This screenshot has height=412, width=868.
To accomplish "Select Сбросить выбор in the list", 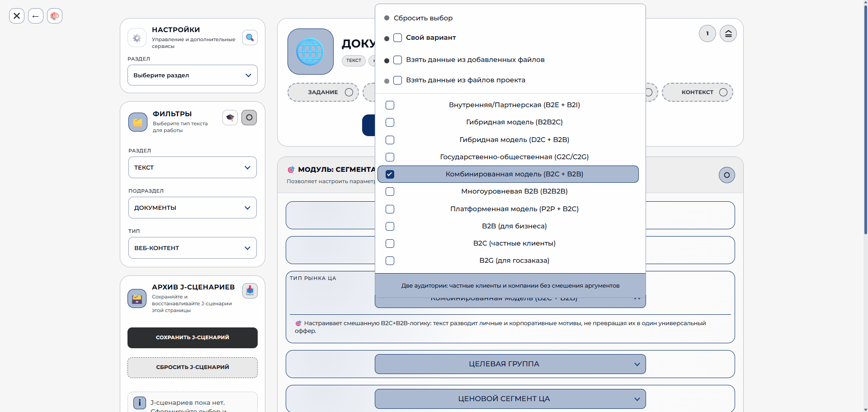I will coord(423,18).
